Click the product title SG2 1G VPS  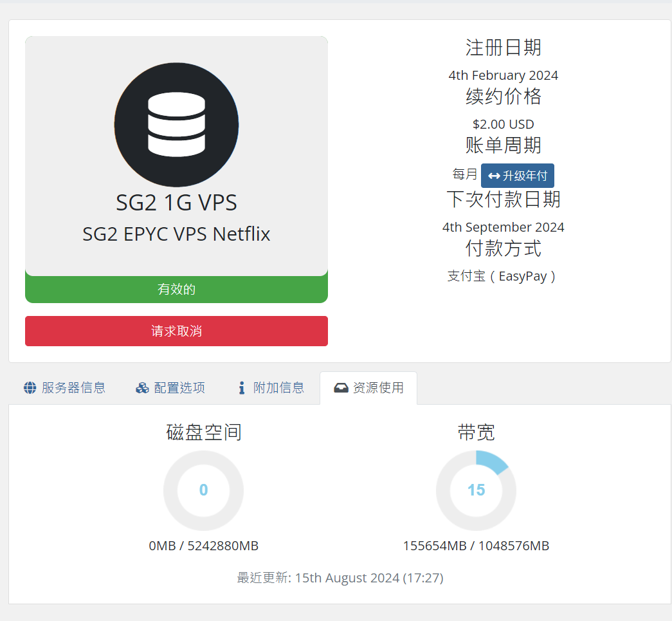click(x=176, y=203)
